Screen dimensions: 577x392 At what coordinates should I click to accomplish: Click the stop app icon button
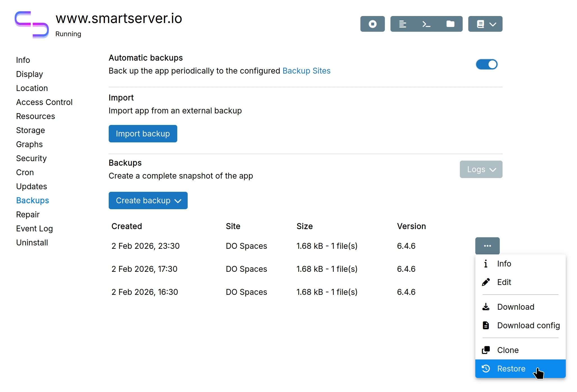(372, 24)
